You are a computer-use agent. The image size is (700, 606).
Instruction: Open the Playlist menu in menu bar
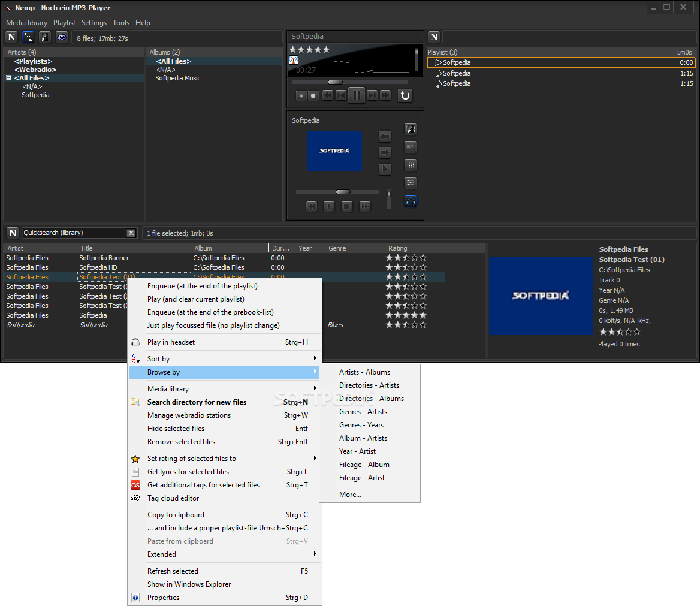click(x=64, y=23)
